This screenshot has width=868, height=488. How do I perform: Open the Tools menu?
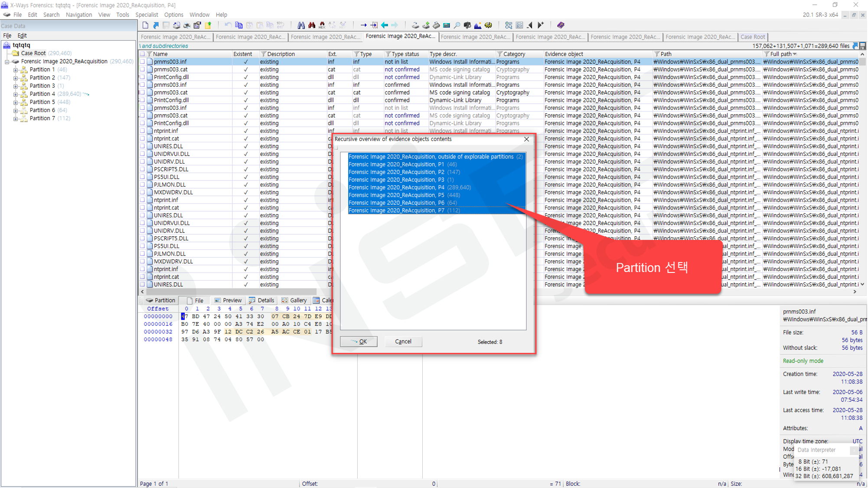123,15
